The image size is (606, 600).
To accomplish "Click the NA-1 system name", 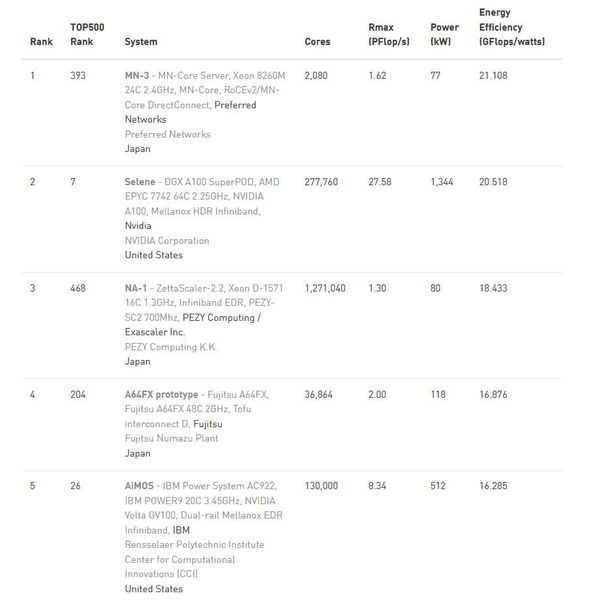I will tap(137, 288).
